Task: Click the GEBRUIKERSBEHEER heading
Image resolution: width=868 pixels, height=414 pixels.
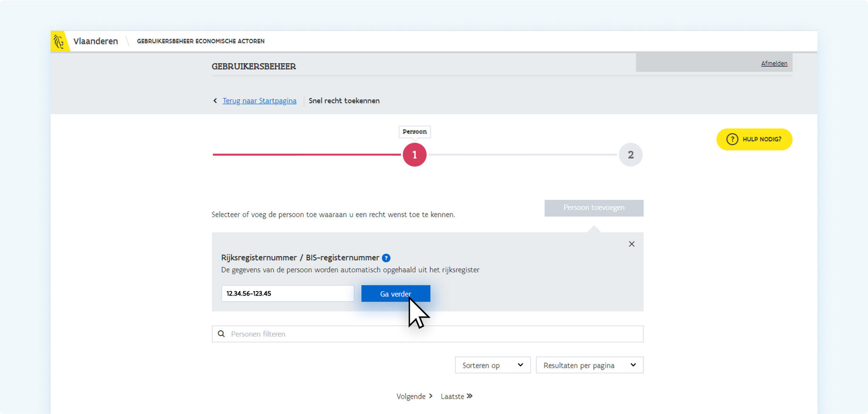Action: pyautogui.click(x=254, y=67)
